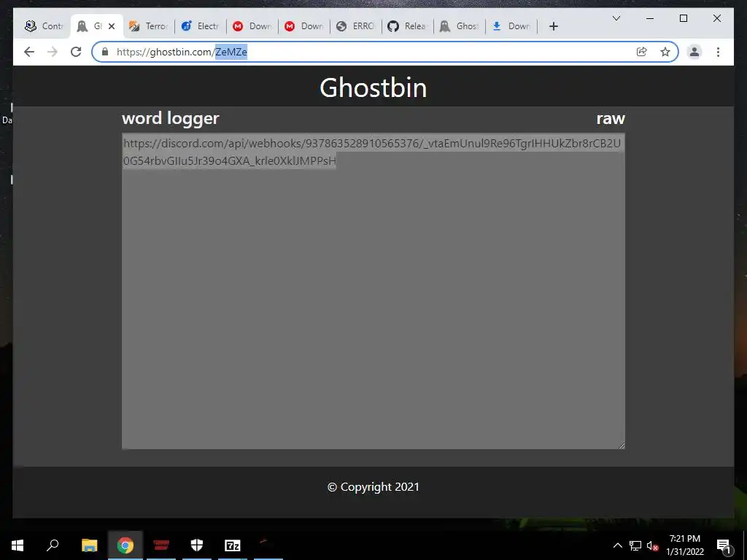This screenshot has width=747, height=560.
Task: Open Windows taskbar search
Action: point(53,545)
